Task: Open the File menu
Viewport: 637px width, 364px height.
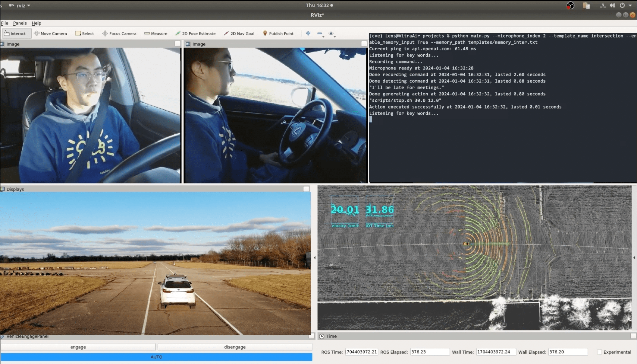Action: 4,23
